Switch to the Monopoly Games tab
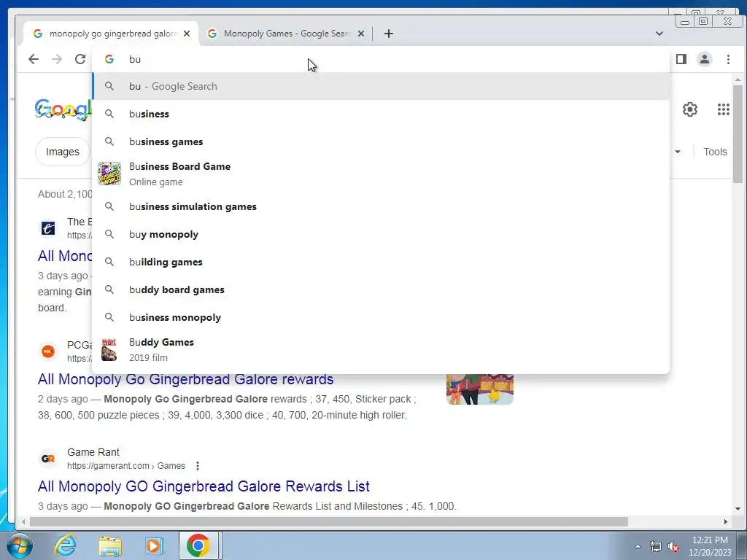The height and width of the screenshot is (560, 747). 286,34
